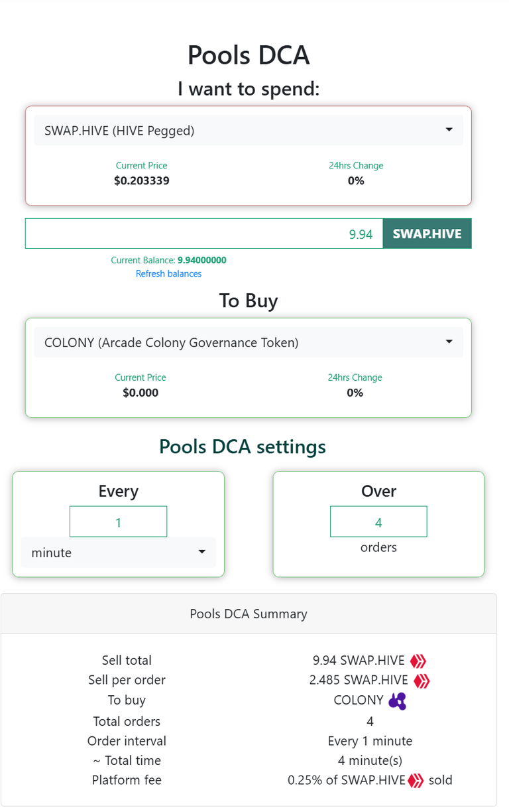Click the Every interval number field
Screen dimensions: 509x812
(x=118, y=521)
